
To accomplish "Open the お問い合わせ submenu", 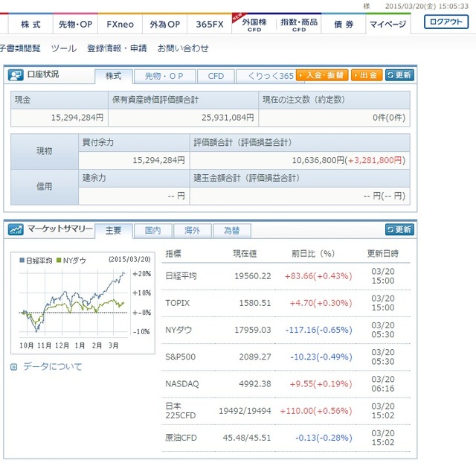I will click(183, 48).
